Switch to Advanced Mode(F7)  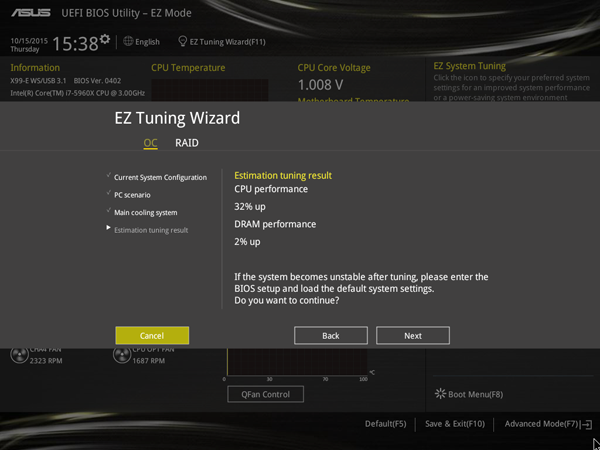coord(541,424)
